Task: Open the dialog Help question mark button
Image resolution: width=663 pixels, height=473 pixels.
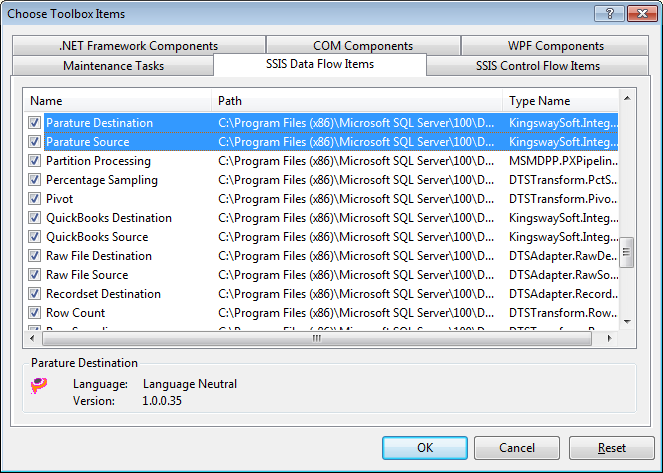Action: pos(610,14)
